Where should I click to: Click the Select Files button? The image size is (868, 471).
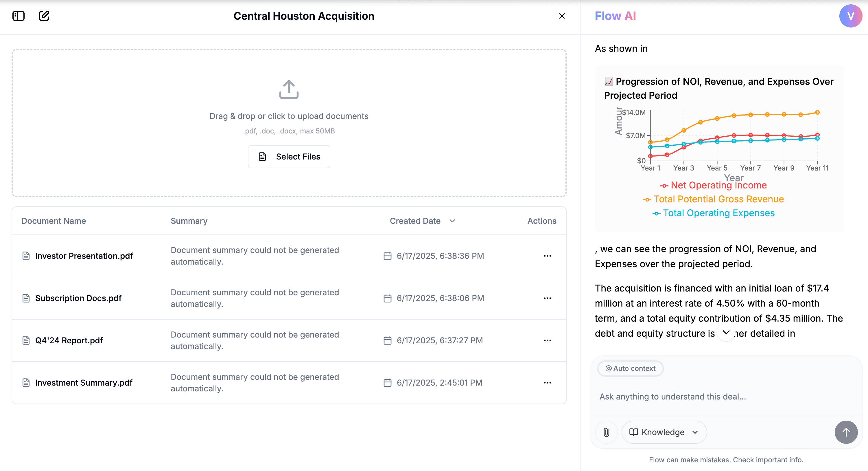[289, 156]
